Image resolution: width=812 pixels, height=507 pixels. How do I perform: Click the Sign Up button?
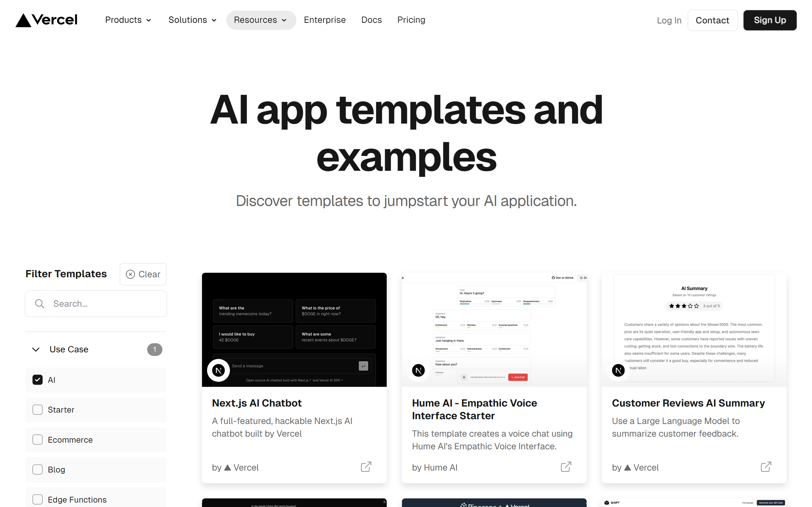coord(770,19)
